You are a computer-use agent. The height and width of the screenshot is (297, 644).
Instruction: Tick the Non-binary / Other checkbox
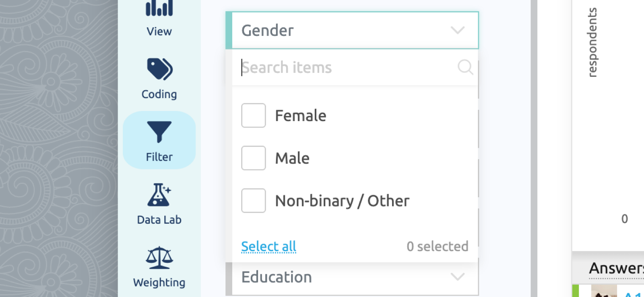tap(253, 200)
